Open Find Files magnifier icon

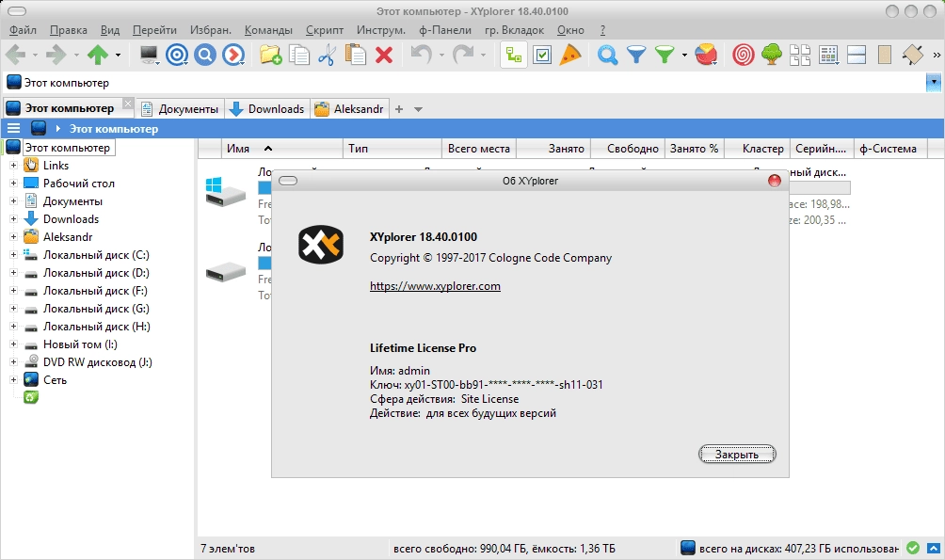click(607, 55)
